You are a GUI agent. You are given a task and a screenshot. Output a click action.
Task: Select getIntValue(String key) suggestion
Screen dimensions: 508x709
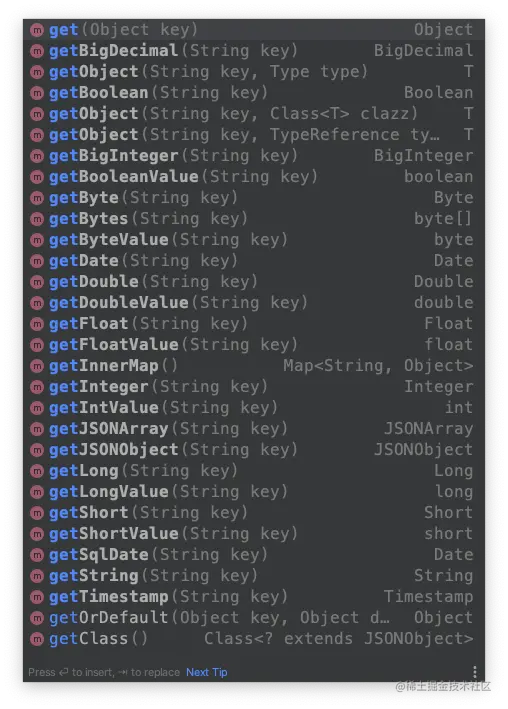click(254, 408)
